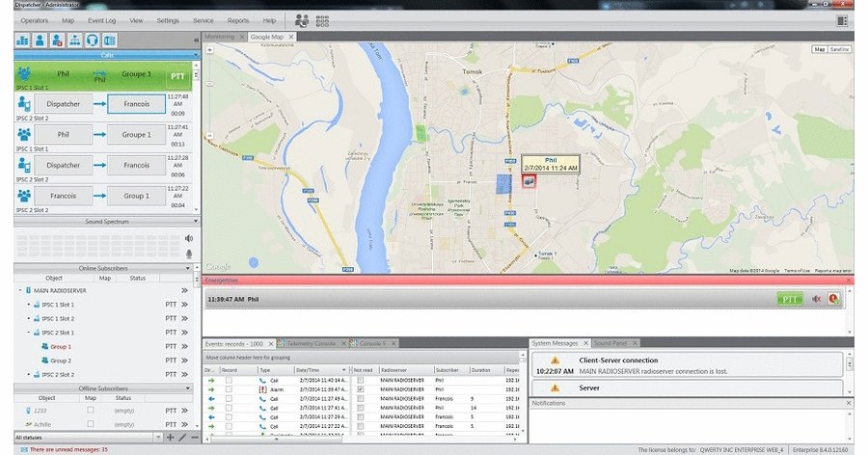Screen dimensions: 868x455
Task: Click the edit pencil icon below subscribers list
Action: (x=182, y=438)
